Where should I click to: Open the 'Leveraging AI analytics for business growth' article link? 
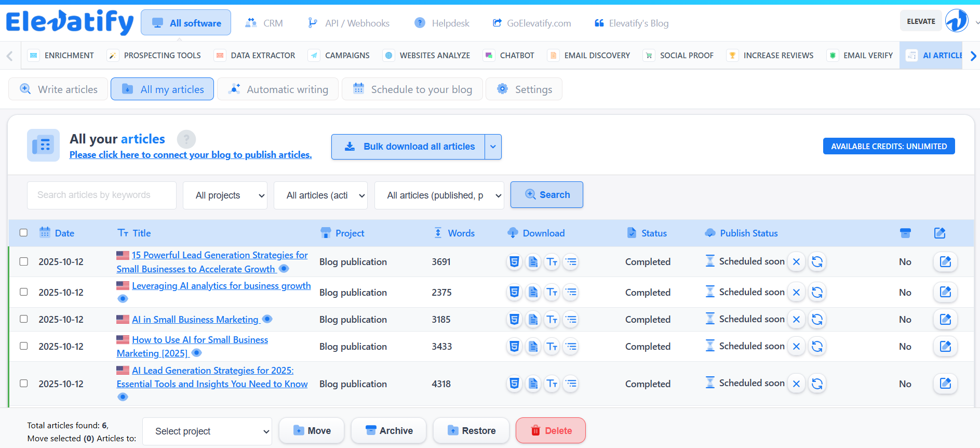[x=221, y=286]
